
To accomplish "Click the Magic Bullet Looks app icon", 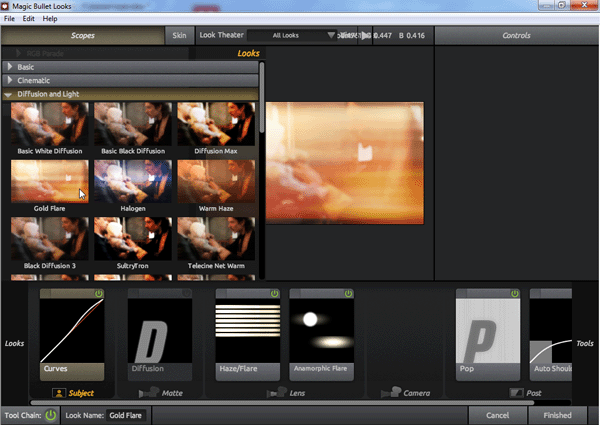I will coord(5,6).
